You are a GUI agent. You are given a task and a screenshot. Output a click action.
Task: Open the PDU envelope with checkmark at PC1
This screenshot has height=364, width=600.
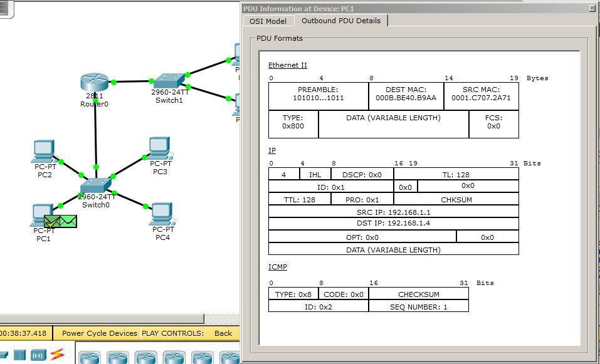point(52,221)
